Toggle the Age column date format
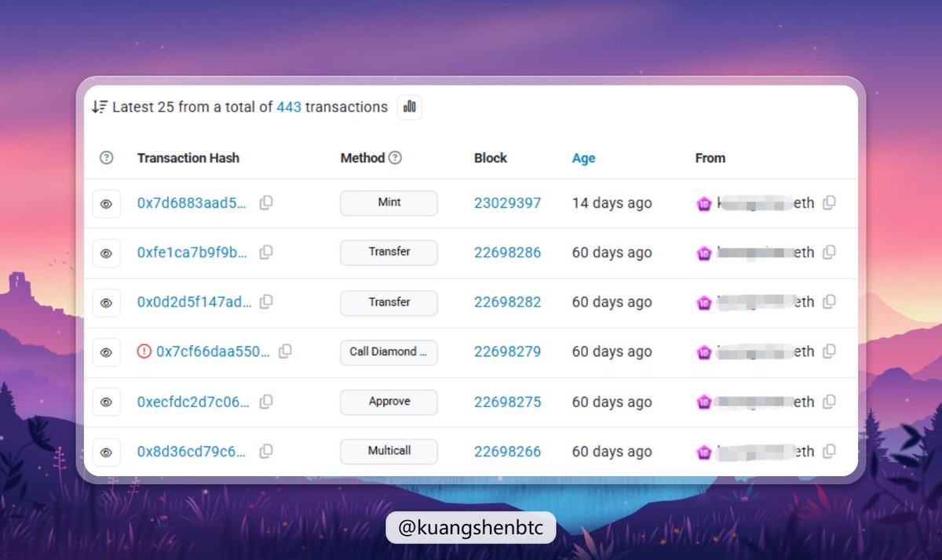 (x=583, y=158)
